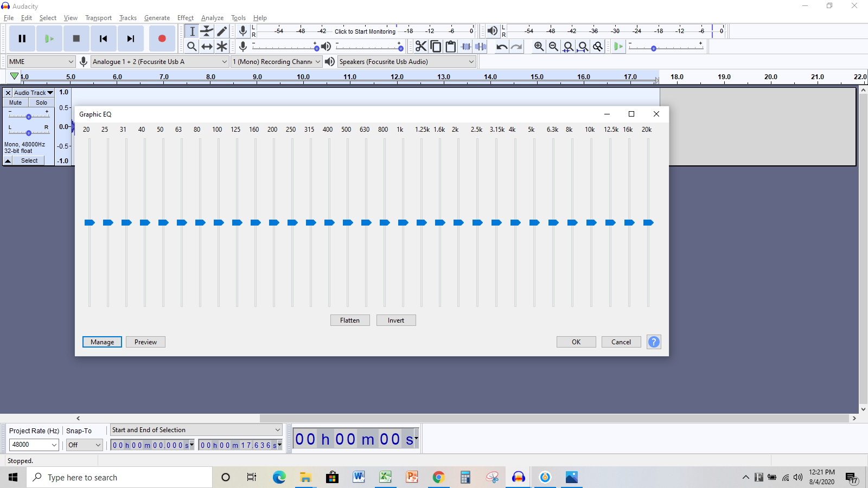Mute the Audio Track
Image resolution: width=868 pixels, height=488 pixels.
coord(16,102)
